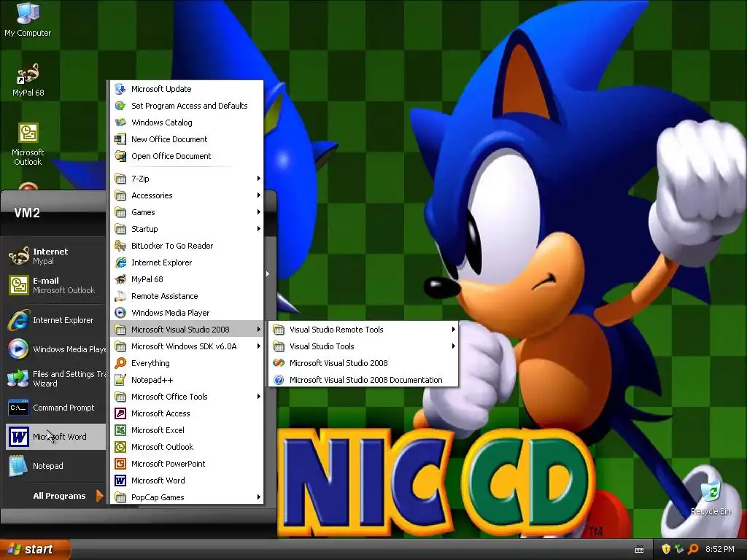Viewport: 747px width, 560px height.
Task: Open the Microsoft Outlook desktop icon
Action: (28, 144)
